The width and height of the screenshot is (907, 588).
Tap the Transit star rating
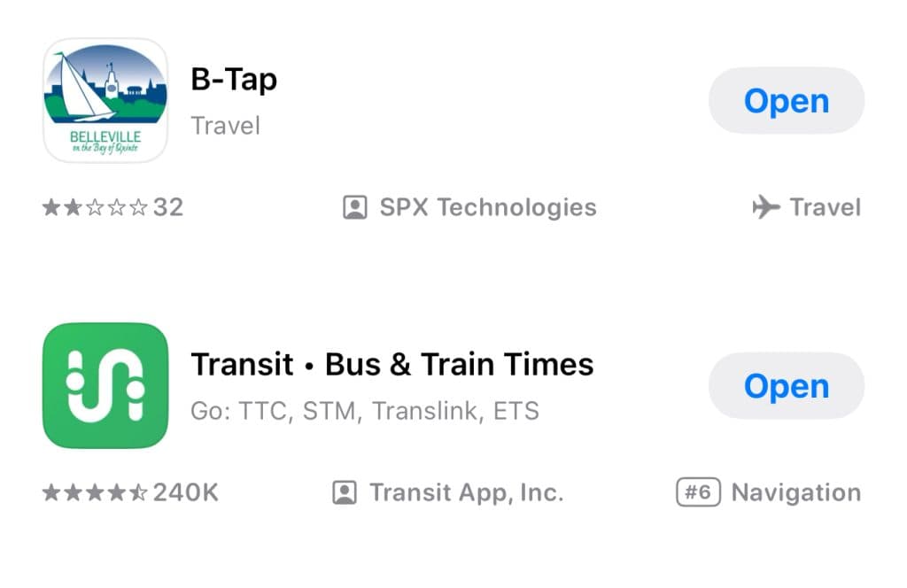(x=95, y=492)
